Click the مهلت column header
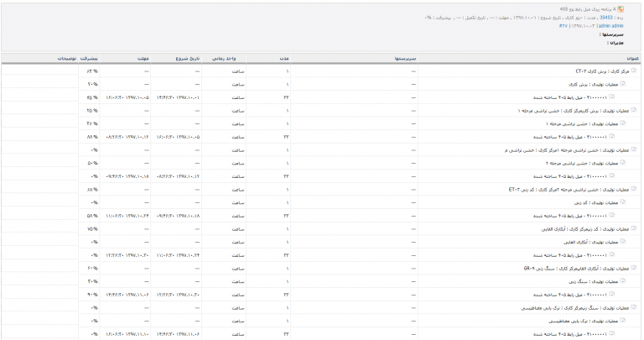644x340 pixels. pyautogui.click(x=143, y=59)
